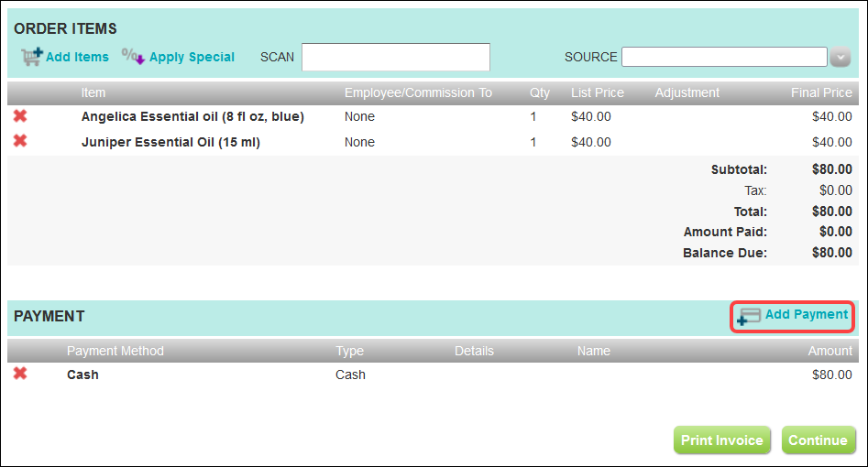Open the Add Items link
Image resolution: width=868 pixels, height=467 pixels.
point(78,57)
